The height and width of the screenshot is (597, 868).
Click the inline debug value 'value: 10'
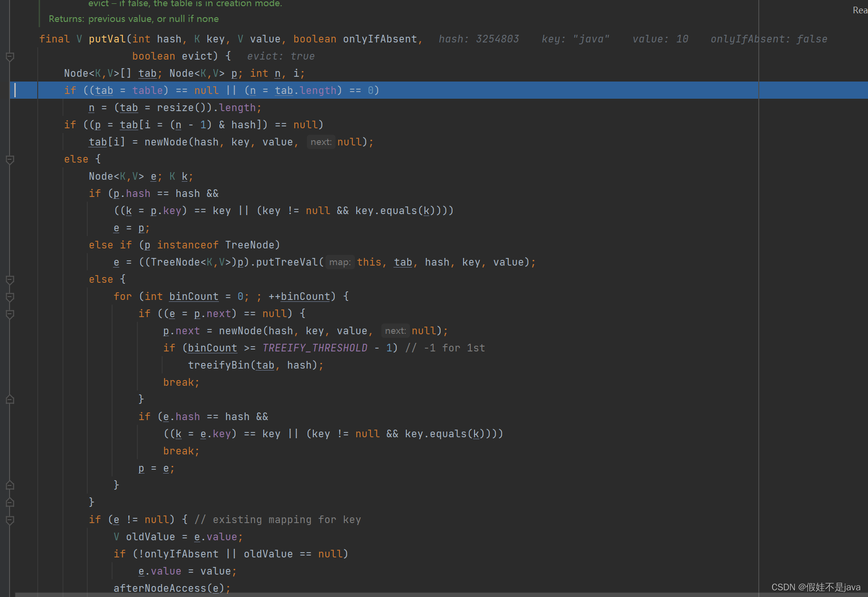[x=660, y=39]
